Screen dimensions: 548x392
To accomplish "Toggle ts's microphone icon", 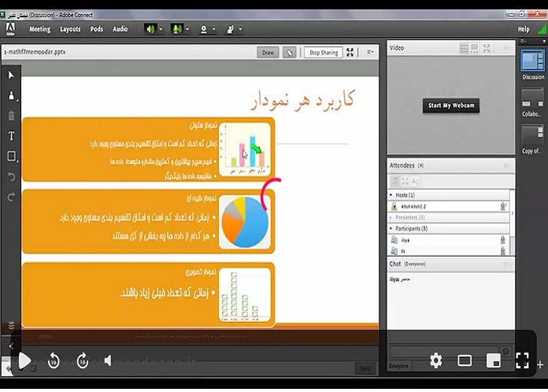I will pos(502,250).
